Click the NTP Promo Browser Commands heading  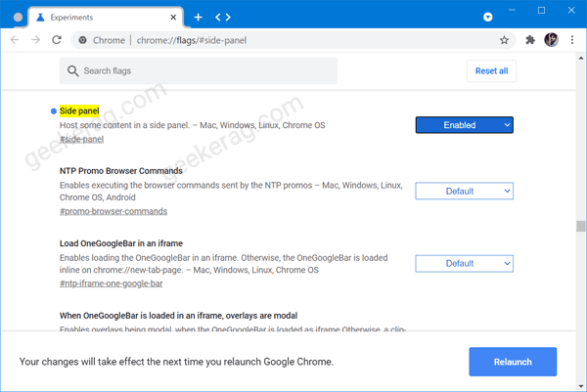click(121, 171)
